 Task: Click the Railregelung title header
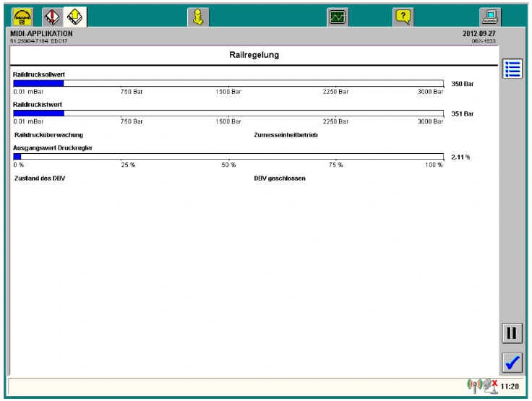click(254, 55)
